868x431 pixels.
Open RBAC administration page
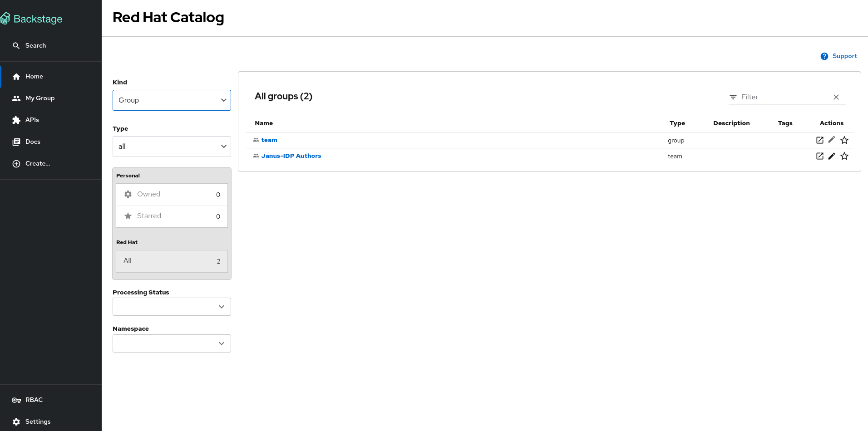click(34, 400)
